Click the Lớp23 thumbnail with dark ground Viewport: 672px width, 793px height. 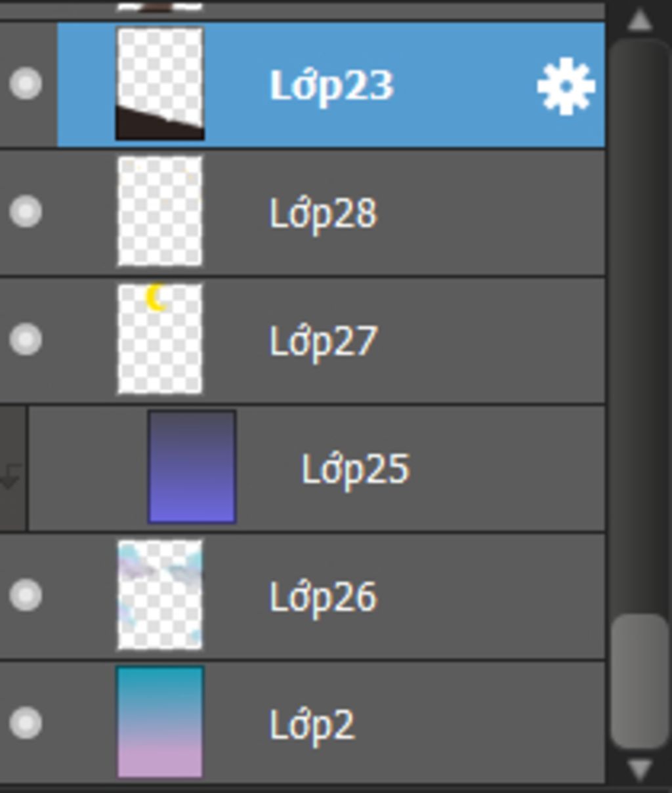tap(160, 83)
